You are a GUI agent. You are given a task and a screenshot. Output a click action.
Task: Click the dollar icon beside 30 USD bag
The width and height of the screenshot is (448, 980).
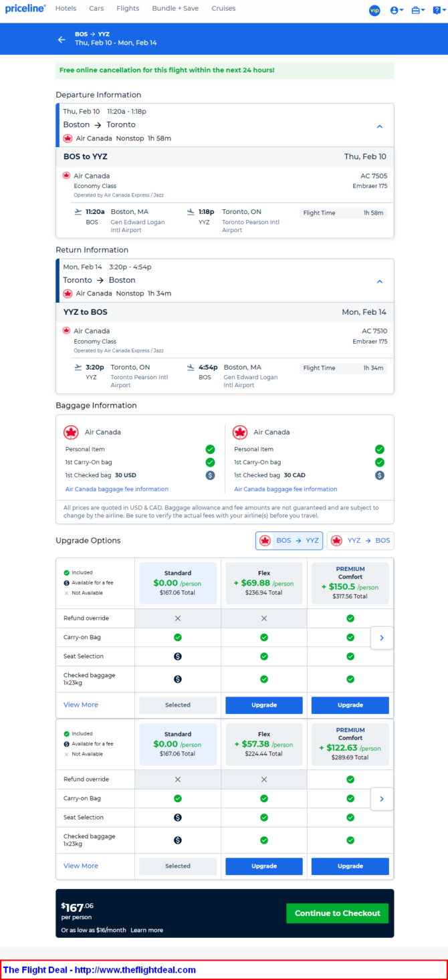(x=210, y=475)
